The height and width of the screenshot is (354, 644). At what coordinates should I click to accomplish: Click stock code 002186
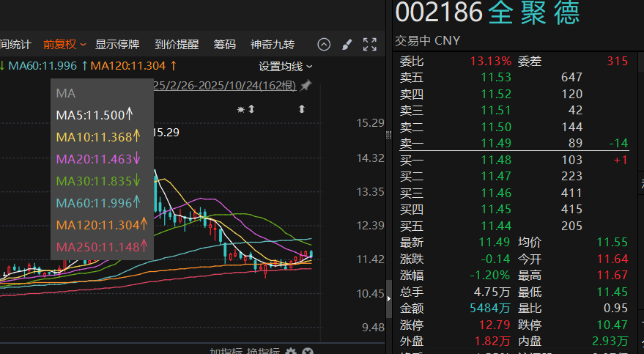(439, 12)
